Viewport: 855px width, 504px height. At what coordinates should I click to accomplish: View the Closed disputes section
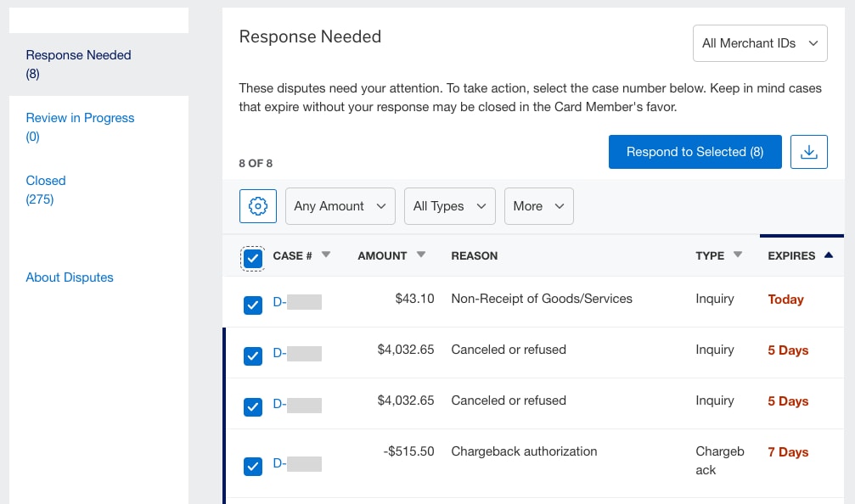(x=45, y=180)
